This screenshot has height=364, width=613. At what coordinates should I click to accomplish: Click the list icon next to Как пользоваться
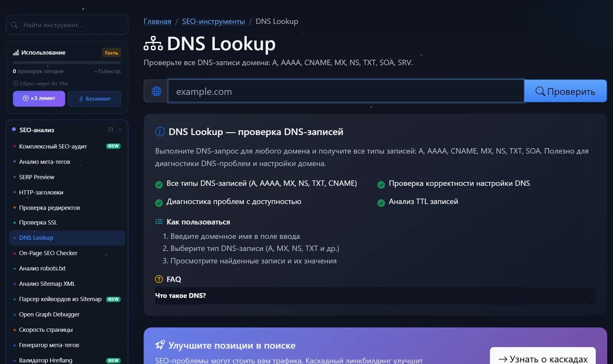pos(159,221)
